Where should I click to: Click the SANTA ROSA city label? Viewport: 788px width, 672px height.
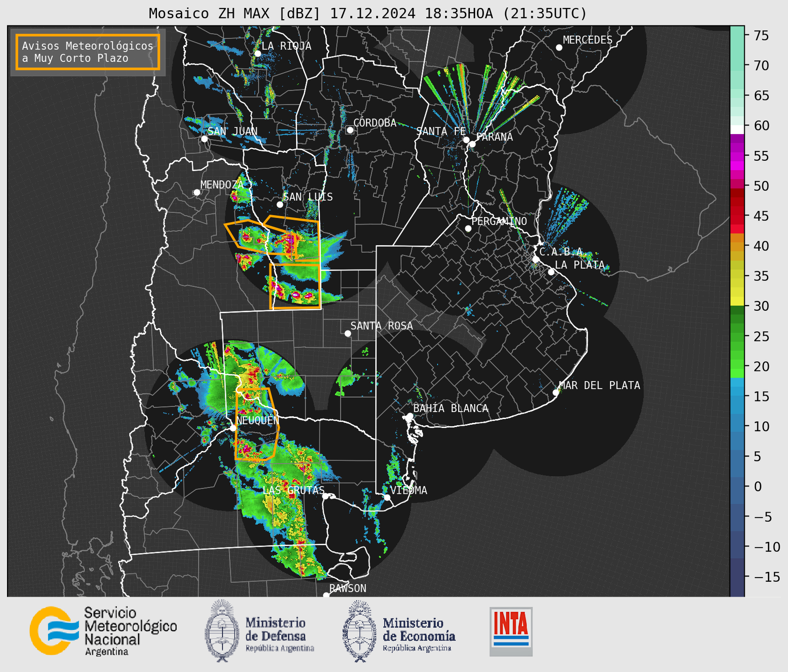pos(382,326)
